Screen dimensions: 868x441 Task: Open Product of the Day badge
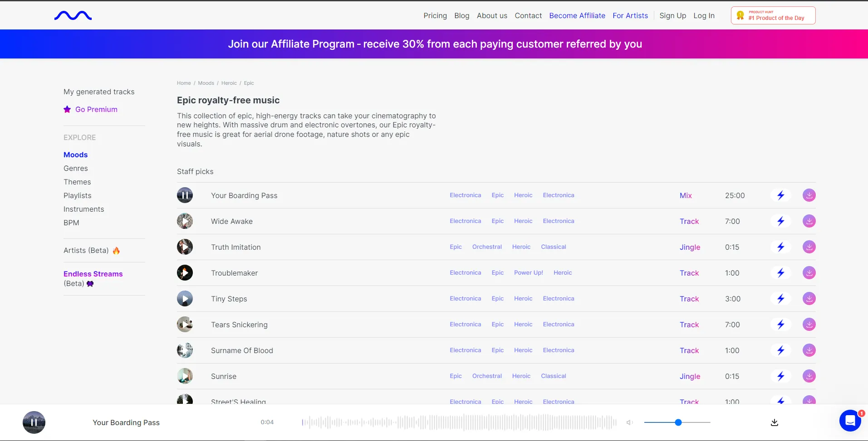773,15
